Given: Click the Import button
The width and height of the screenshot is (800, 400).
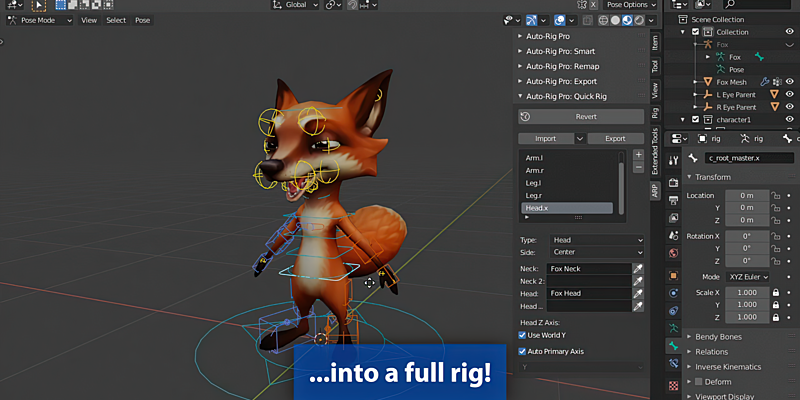Looking at the screenshot, I should point(546,138).
